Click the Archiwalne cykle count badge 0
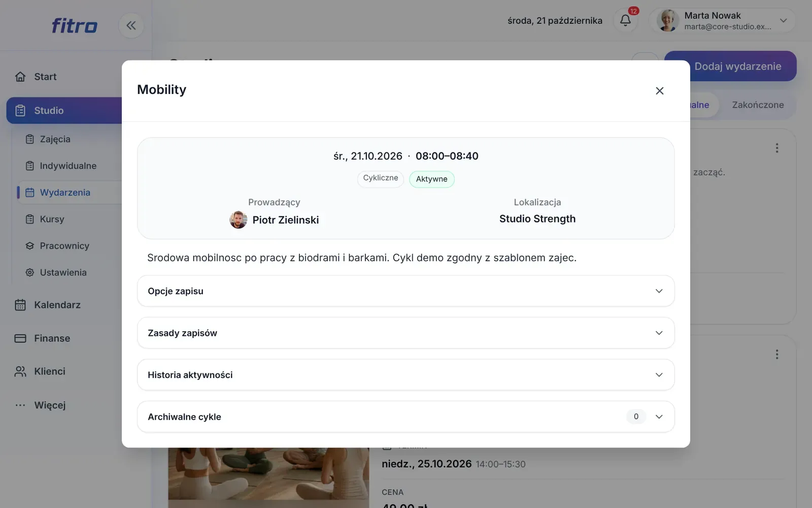 tap(636, 417)
